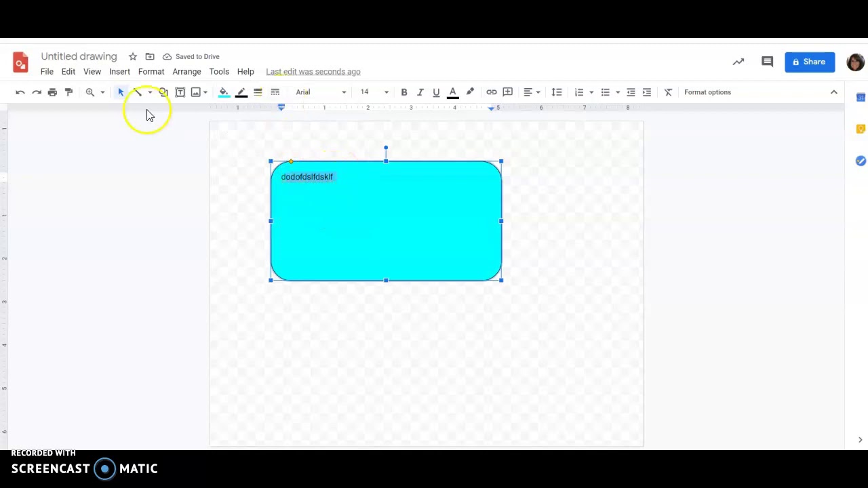Change Border dash style

275,92
